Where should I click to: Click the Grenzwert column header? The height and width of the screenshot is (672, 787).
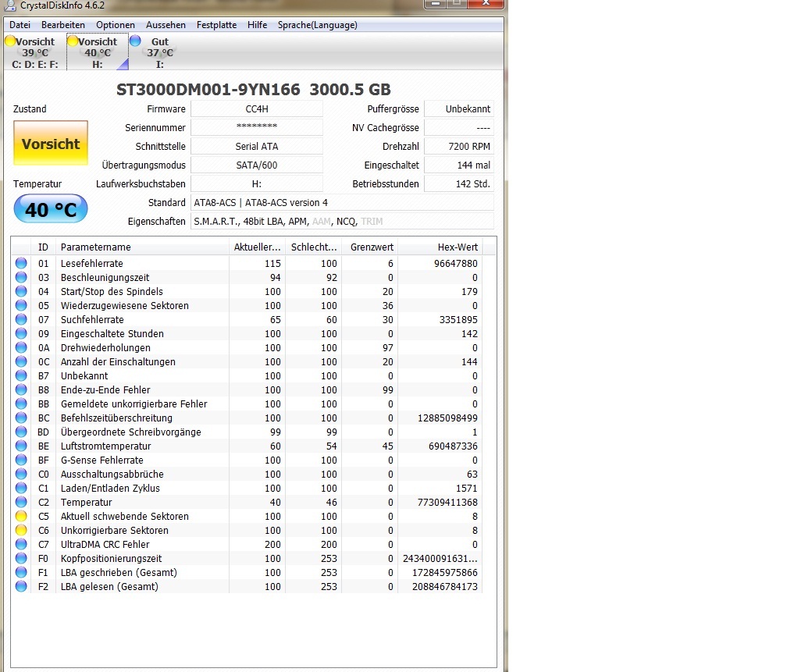(x=370, y=247)
